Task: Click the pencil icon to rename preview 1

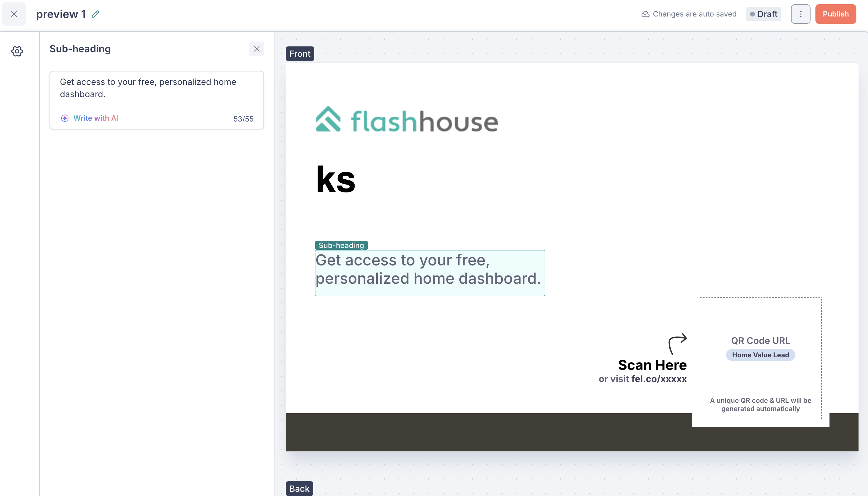Action: point(95,14)
